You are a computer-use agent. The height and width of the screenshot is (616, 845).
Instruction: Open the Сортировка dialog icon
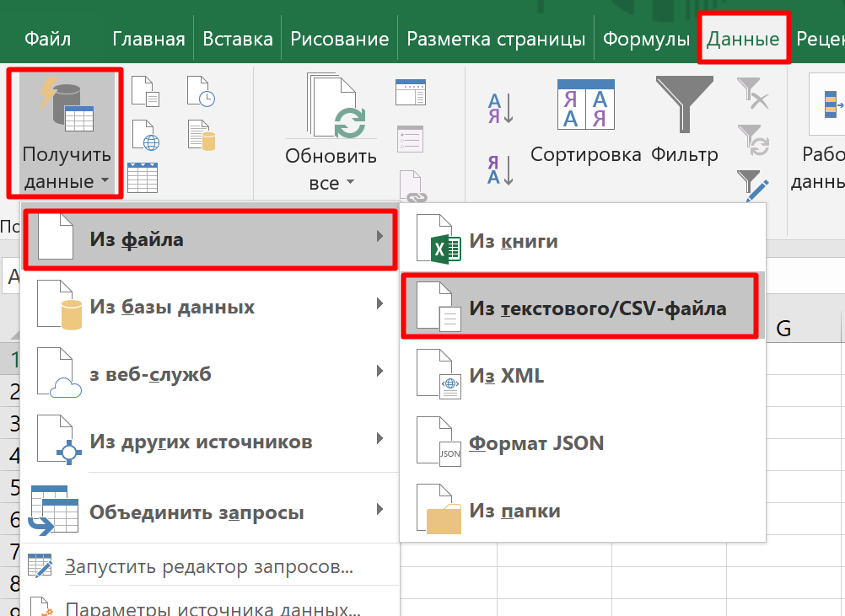coord(585,104)
